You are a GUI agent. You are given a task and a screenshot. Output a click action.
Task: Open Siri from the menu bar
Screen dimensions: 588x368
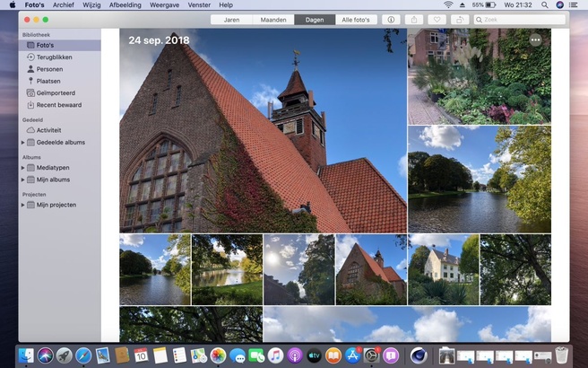(x=559, y=4)
